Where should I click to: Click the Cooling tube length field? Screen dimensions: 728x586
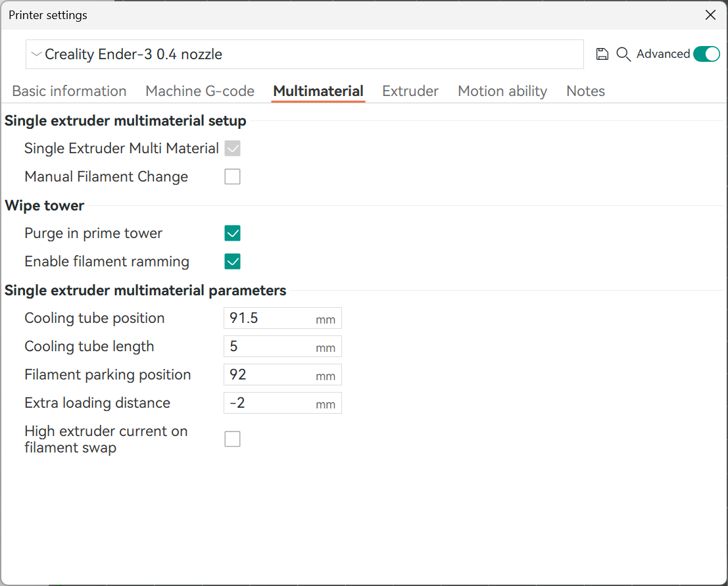tap(283, 347)
